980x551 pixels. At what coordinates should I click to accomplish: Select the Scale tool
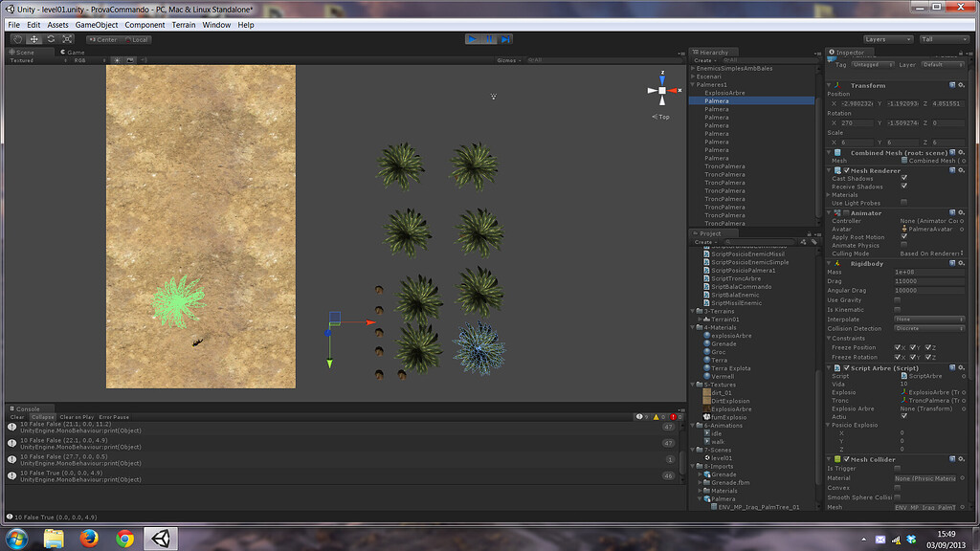point(67,39)
